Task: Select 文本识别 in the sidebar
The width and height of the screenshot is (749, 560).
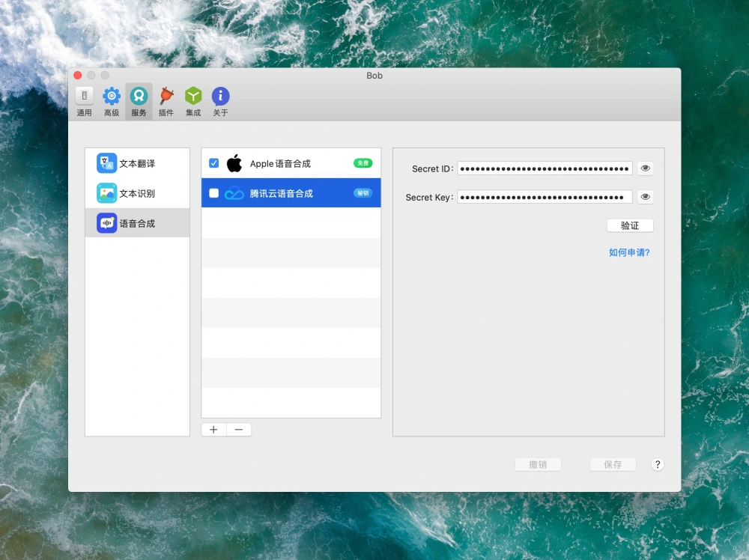Action: pyautogui.click(x=138, y=193)
